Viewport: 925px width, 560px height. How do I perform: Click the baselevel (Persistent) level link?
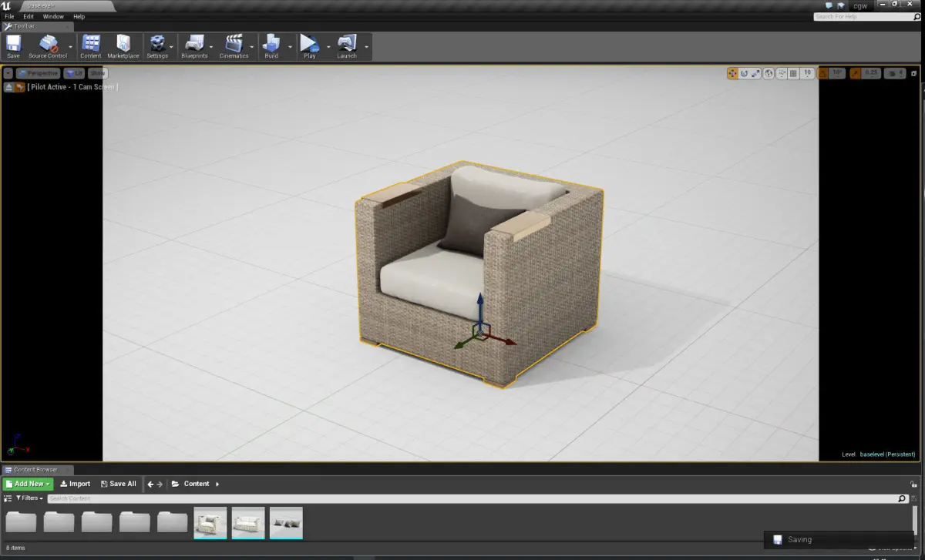(887, 454)
